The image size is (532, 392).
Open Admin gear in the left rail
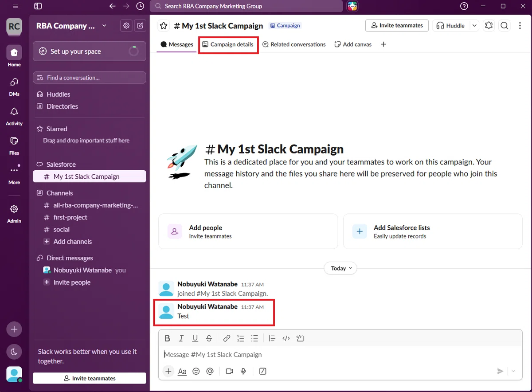pyautogui.click(x=14, y=213)
